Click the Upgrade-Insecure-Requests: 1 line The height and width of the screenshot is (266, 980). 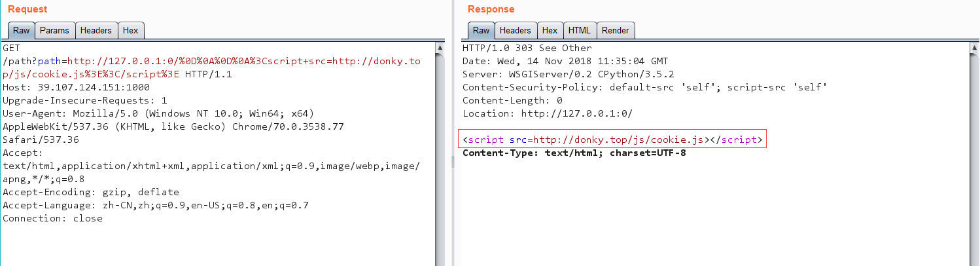tap(85, 100)
